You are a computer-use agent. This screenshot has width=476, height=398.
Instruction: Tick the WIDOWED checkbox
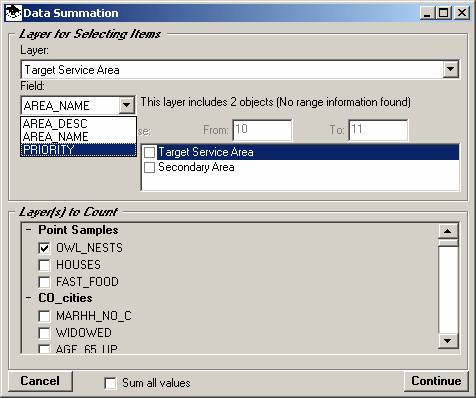(x=44, y=333)
